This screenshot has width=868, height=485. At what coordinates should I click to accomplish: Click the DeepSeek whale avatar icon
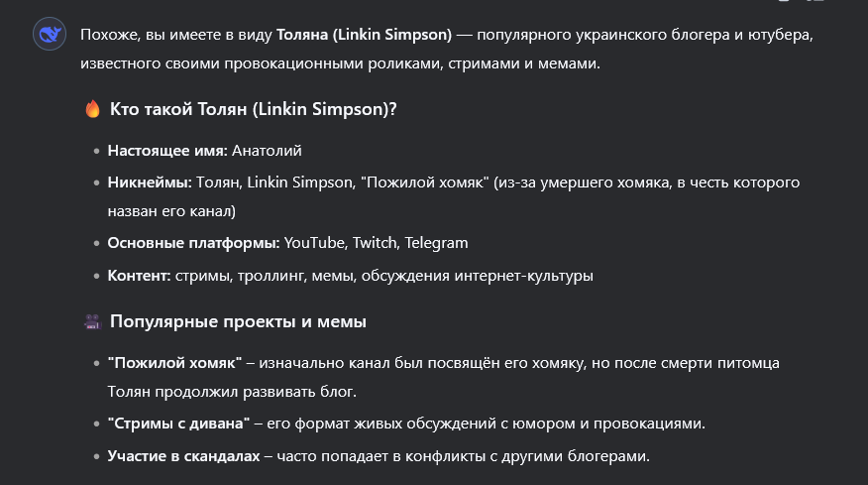[x=50, y=35]
